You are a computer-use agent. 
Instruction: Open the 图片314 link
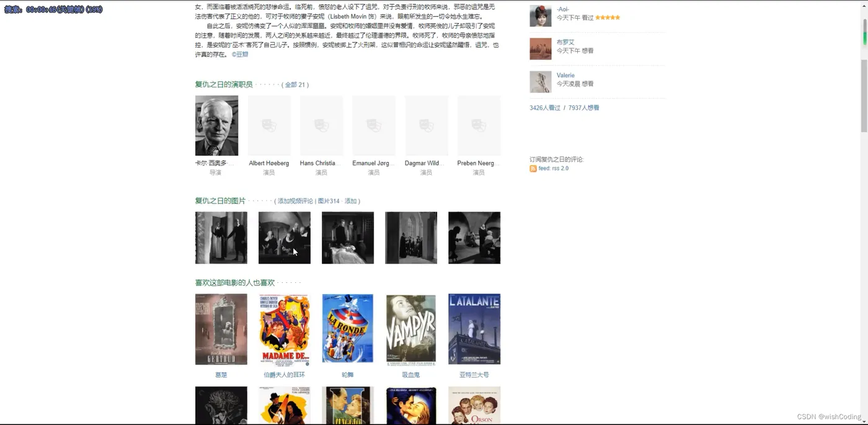click(x=329, y=201)
